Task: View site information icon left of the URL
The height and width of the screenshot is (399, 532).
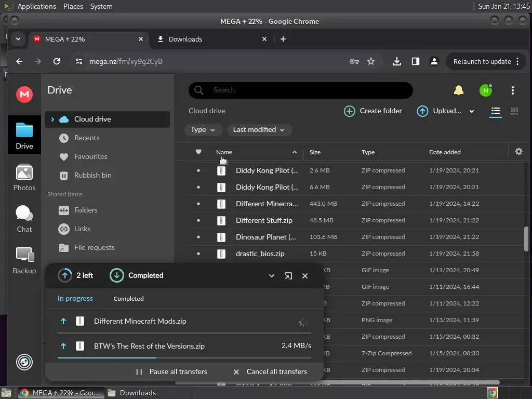Action: (79, 61)
